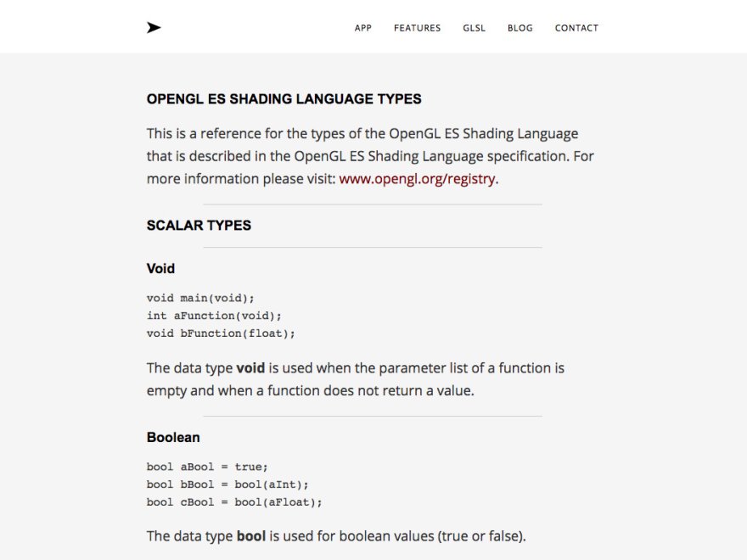Screen dimensions: 747x560
Task: Click the Void subheading
Action: (160, 268)
